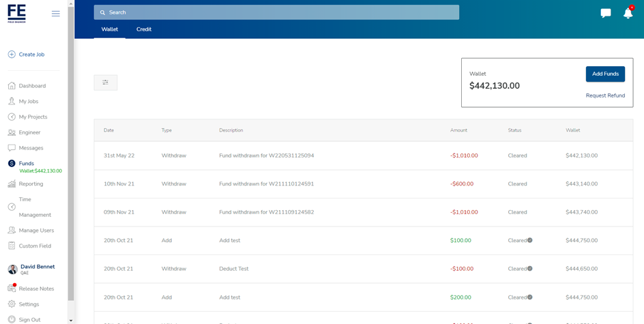
Task: Switch to the Credit tab
Action: point(144,29)
